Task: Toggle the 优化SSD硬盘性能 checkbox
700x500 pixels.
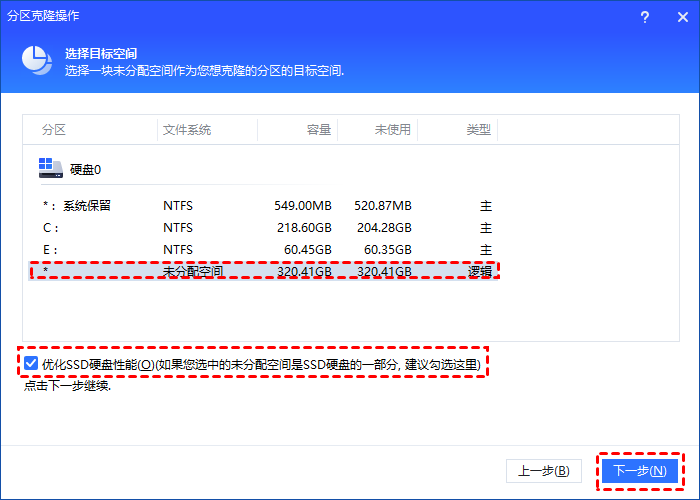Action: 33,364
